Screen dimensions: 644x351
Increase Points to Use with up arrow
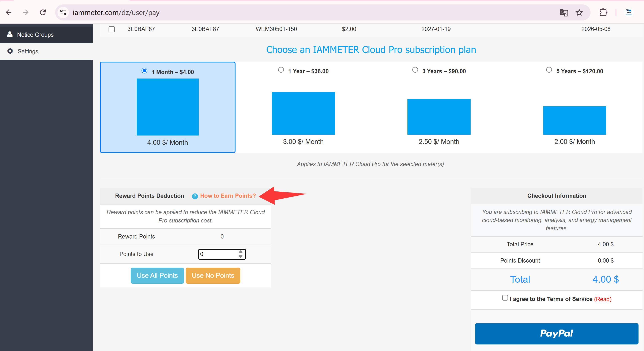click(x=241, y=252)
